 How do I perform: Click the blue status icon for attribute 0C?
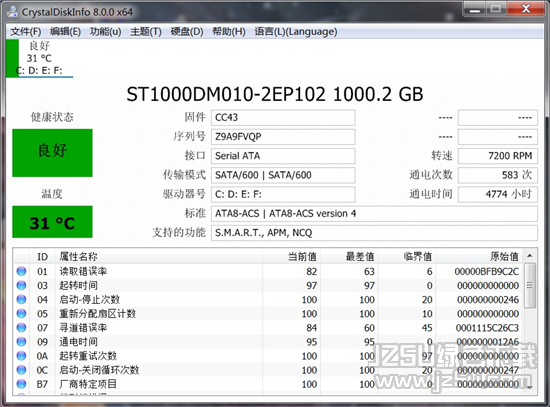pyautogui.click(x=21, y=370)
